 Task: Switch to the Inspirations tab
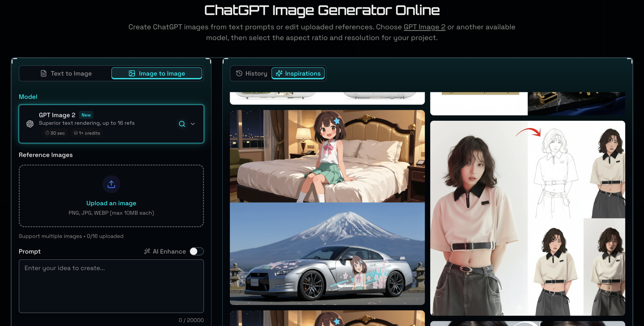pos(298,74)
